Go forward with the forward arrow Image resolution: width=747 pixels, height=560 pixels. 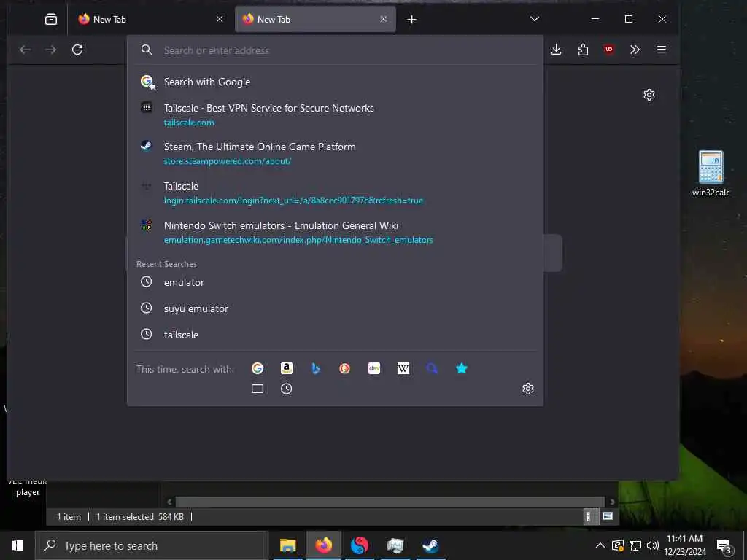(51, 50)
